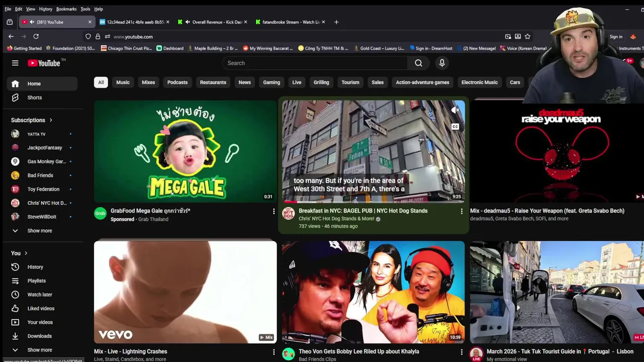The width and height of the screenshot is (644, 362).
Task: Bookmark this page with star icon
Action: pyautogui.click(x=527, y=36)
